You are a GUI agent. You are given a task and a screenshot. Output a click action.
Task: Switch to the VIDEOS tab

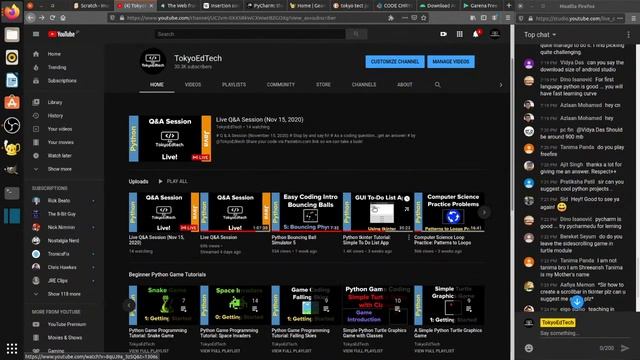[x=193, y=84]
